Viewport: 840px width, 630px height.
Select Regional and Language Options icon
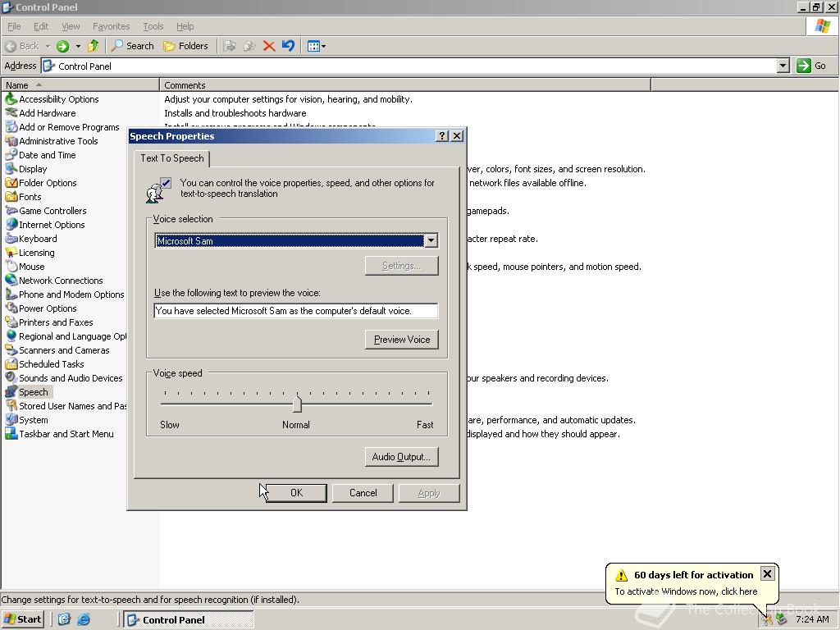point(11,336)
